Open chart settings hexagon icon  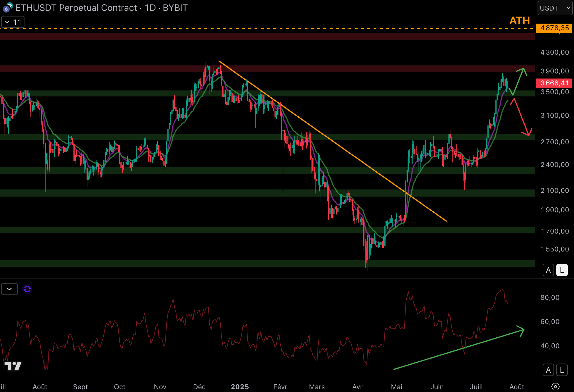(555, 387)
